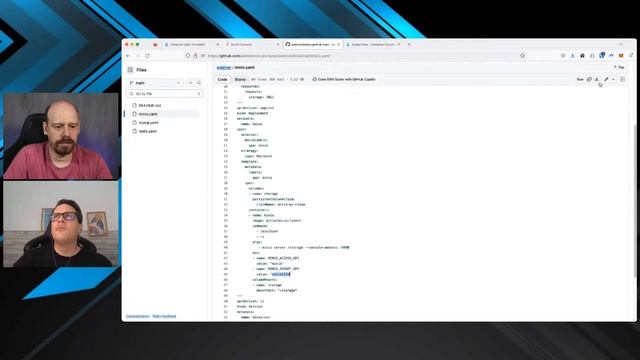The image size is (640, 360).
Task: Switch to the Kubernetes Portainer tab
Action: 373,44
